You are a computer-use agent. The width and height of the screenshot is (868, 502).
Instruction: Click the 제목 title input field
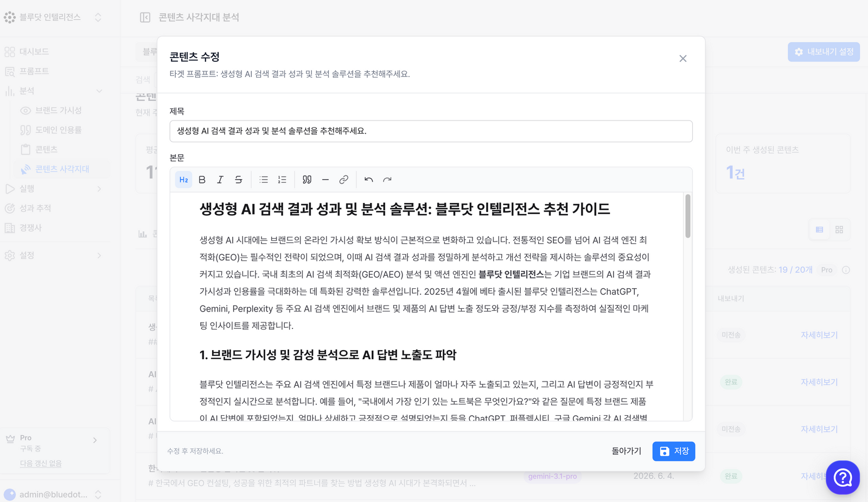[x=431, y=131]
